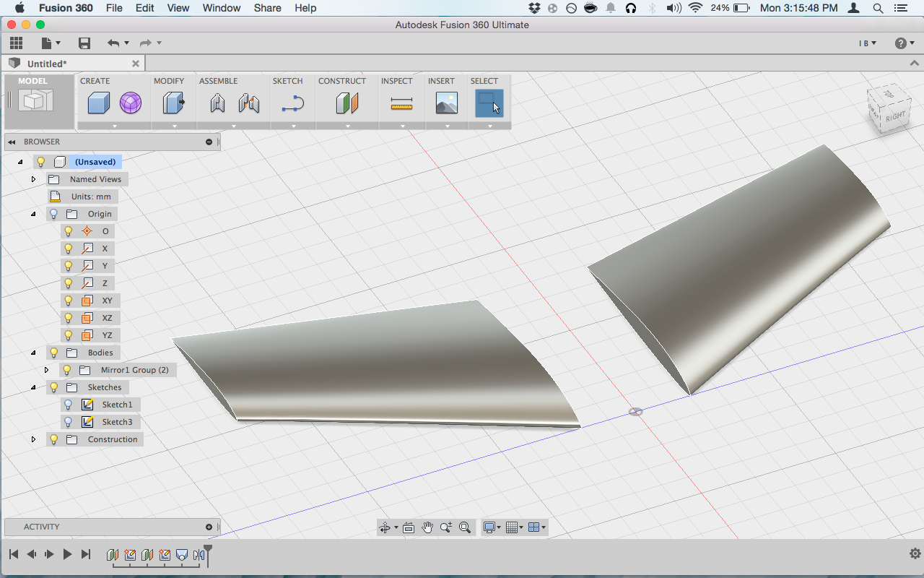Toggle visibility lightbulb for Sketch1
The image size is (924, 578).
pyautogui.click(x=69, y=405)
